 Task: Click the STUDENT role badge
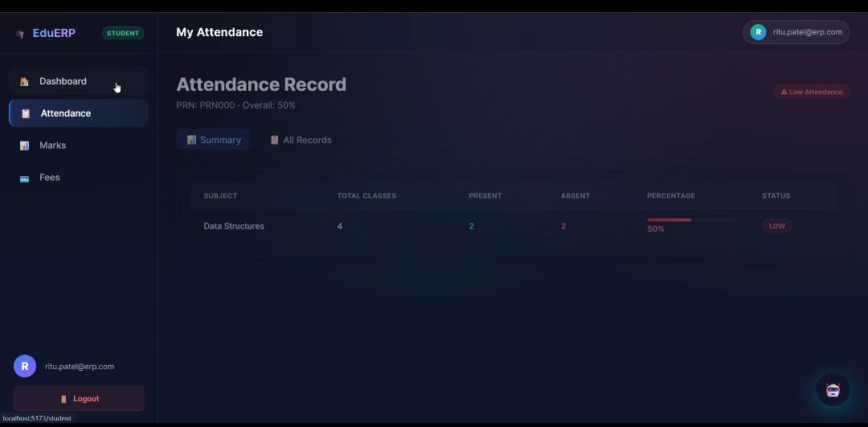(123, 33)
